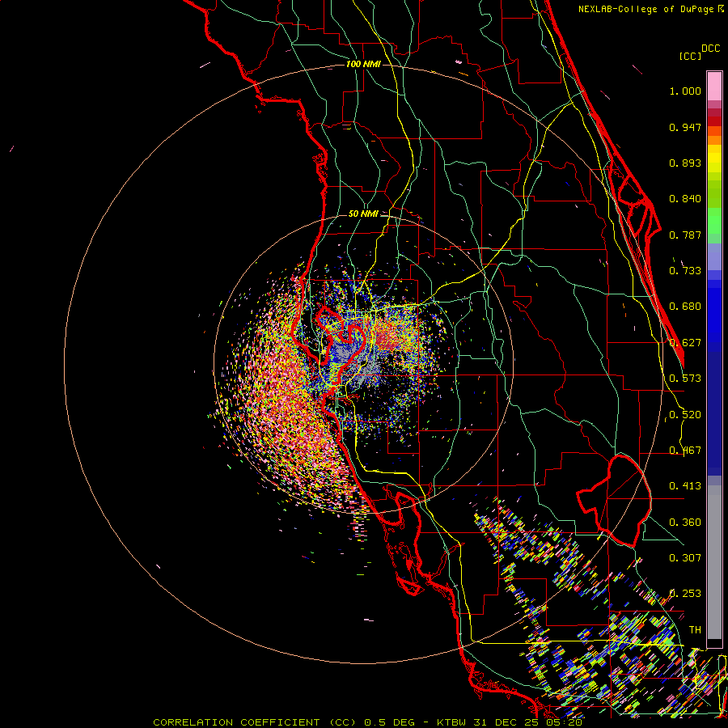This screenshot has height=728, width=728.
Task: Click the 0.733 value on the scale
Action: coord(685,271)
